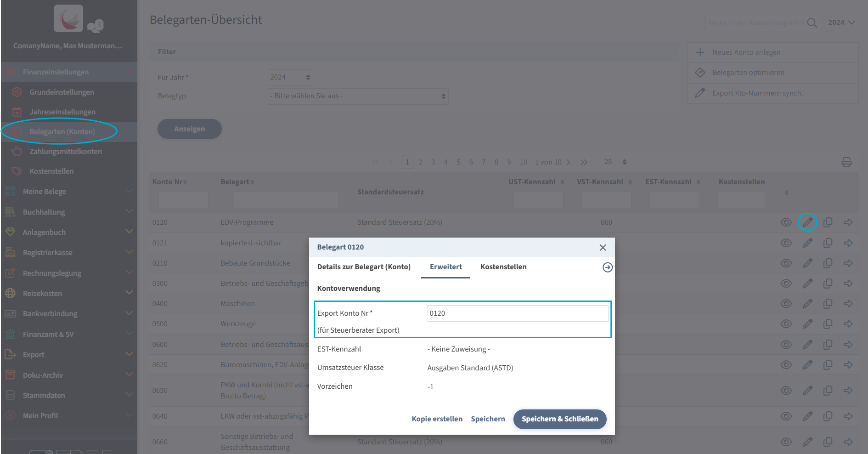Open the Für Jahr 2024 selector
The height and width of the screenshot is (454, 868).
290,78
